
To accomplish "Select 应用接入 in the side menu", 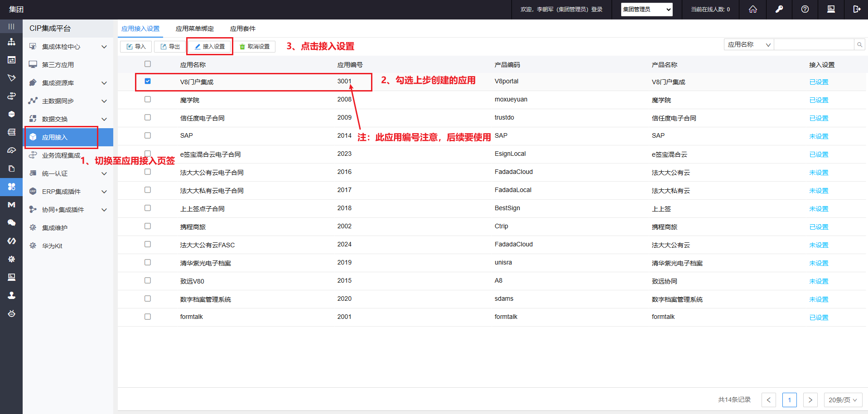I will 68,137.
